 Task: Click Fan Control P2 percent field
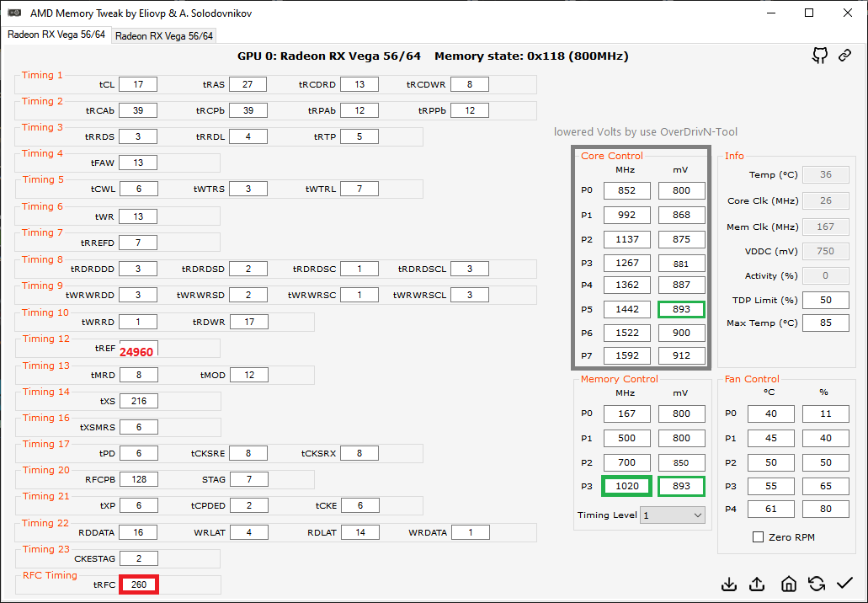point(825,462)
